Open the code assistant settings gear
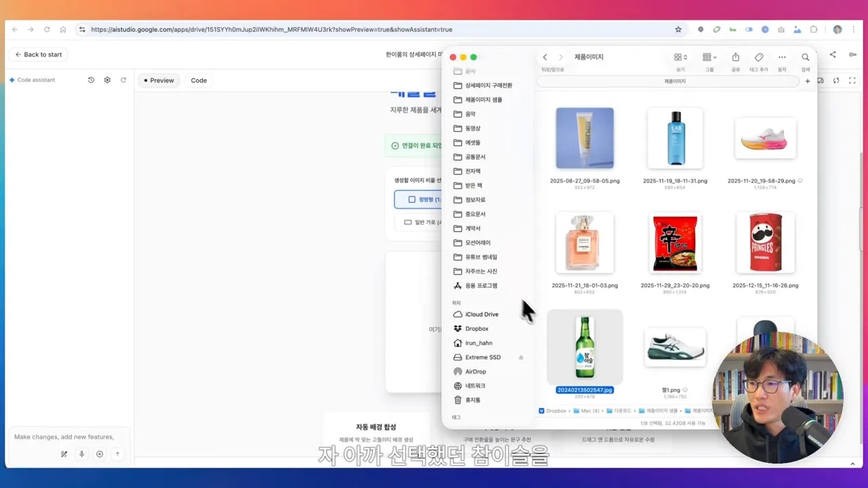This screenshot has width=868, height=488. pyautogui.click(x=107, y=80)
